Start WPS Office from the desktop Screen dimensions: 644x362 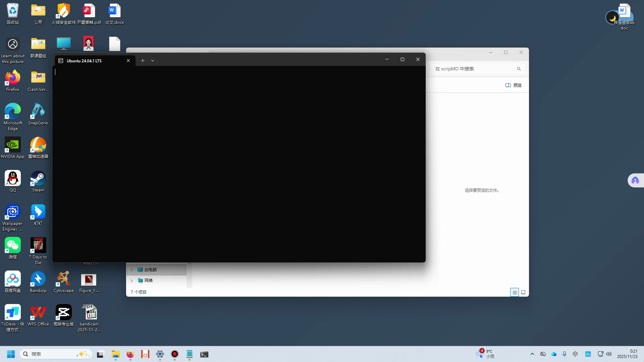click(x=38, y=312)
